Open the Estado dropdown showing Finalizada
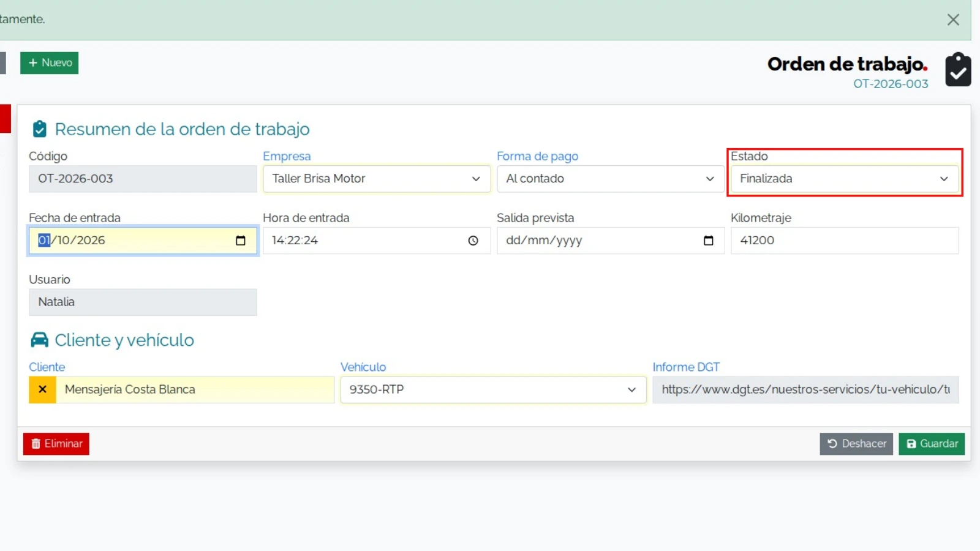Screen dimensions: 980x551 (x=845, y=179)
